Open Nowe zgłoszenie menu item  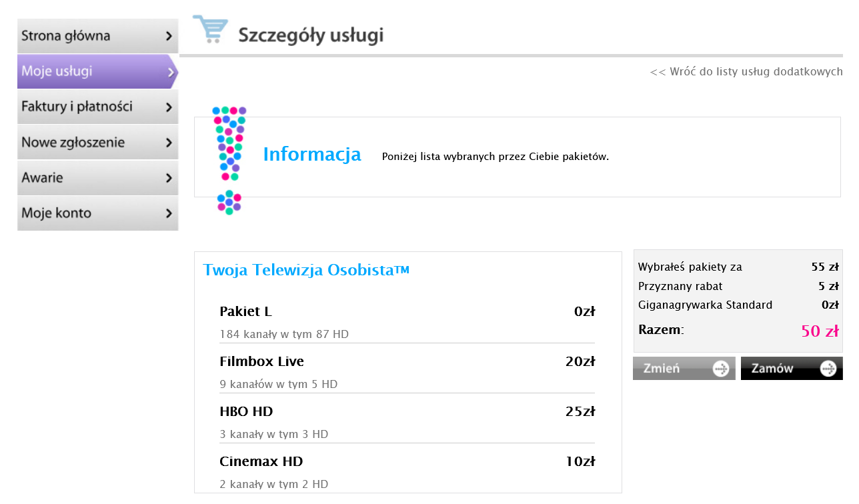73,143
